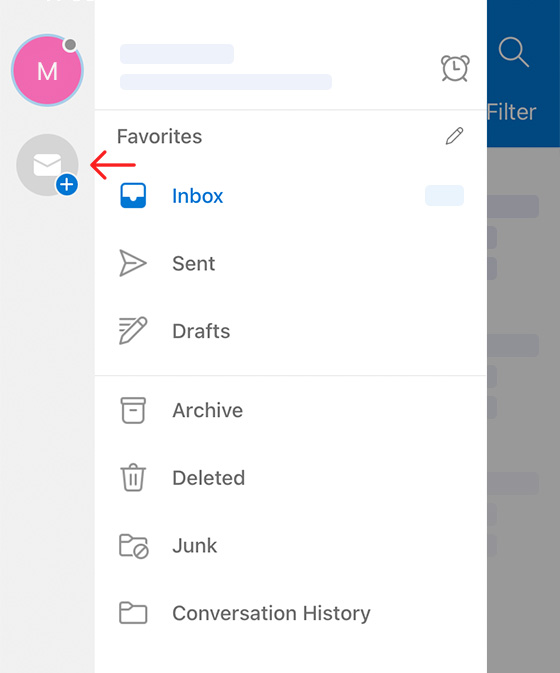Open the Conversation History folder
The width and height of the screenshot is (560, 673).
point(291,613)
